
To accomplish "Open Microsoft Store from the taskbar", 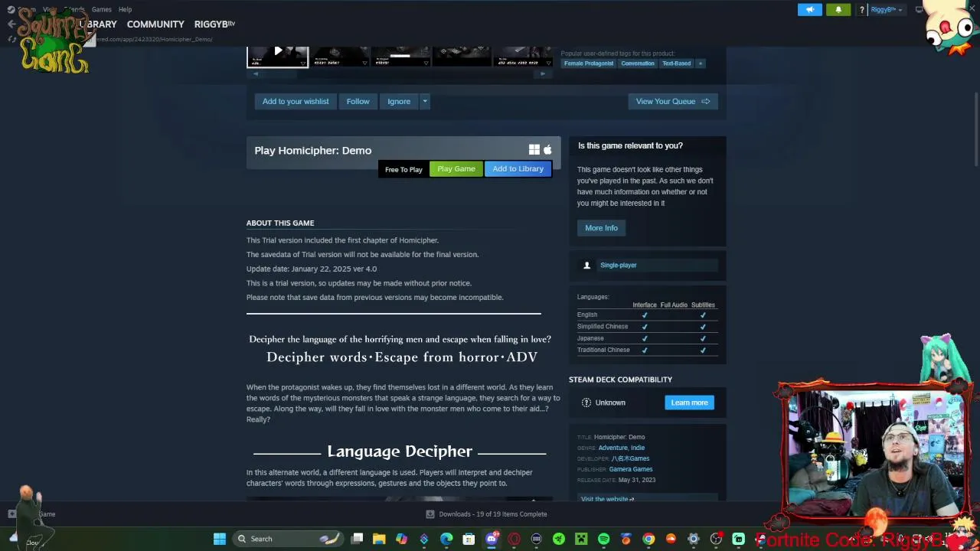I will (x=469, y=539).
